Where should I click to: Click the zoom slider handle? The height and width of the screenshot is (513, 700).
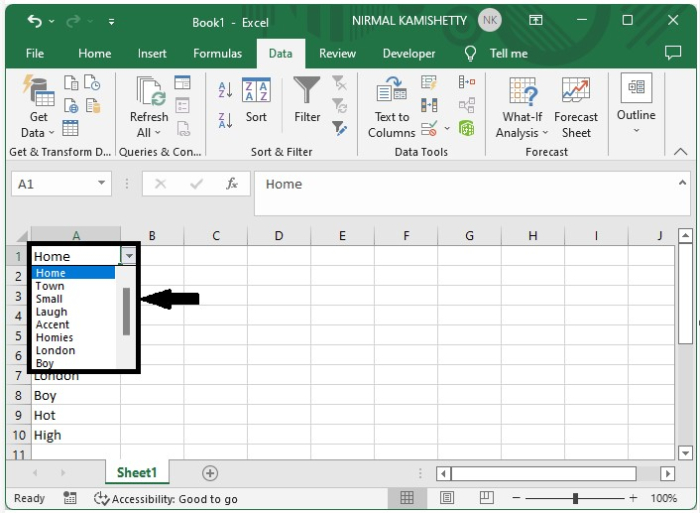[575, 498]
